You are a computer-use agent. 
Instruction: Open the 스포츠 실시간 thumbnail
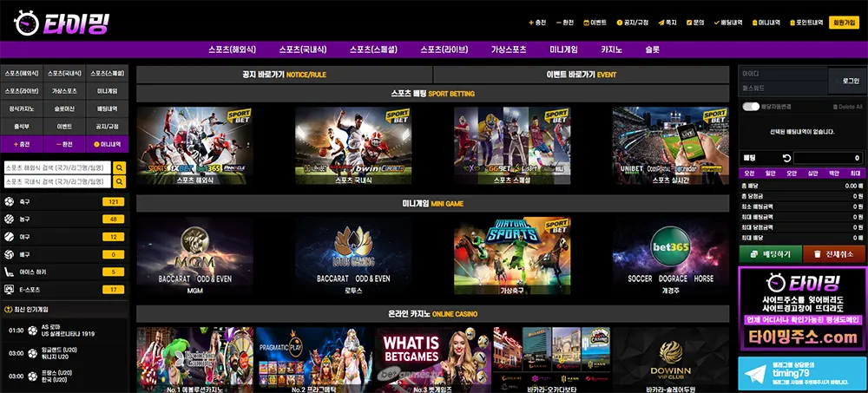pos(670,146)
